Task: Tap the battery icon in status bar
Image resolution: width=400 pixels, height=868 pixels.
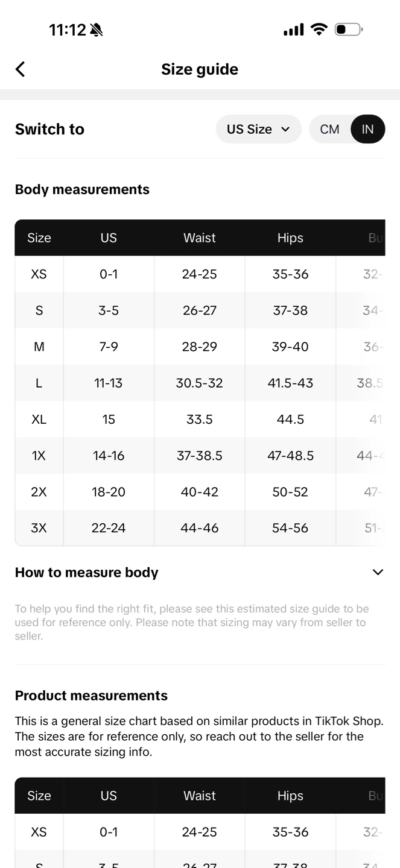Action: 348,29
